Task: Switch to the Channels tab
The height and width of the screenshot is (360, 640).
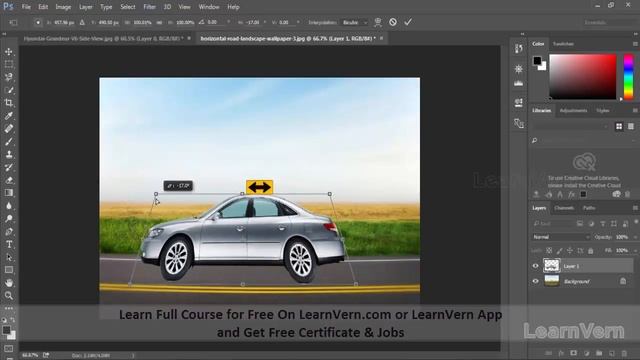Action: tap(564, 208)
